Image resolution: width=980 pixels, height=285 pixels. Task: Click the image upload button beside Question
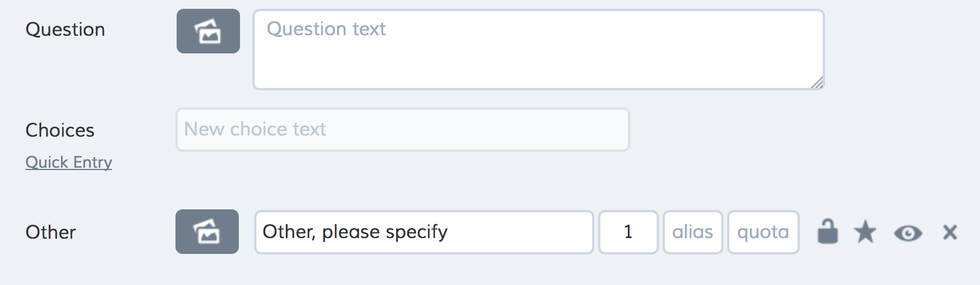pyautogui.click(x=208, y=31)
